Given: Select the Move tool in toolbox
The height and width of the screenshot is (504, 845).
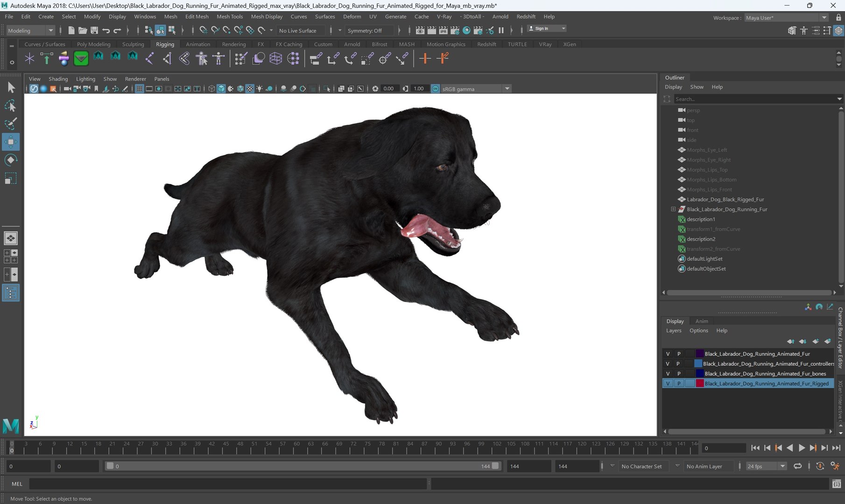Looking at the screenshot, I should [10, 141].
